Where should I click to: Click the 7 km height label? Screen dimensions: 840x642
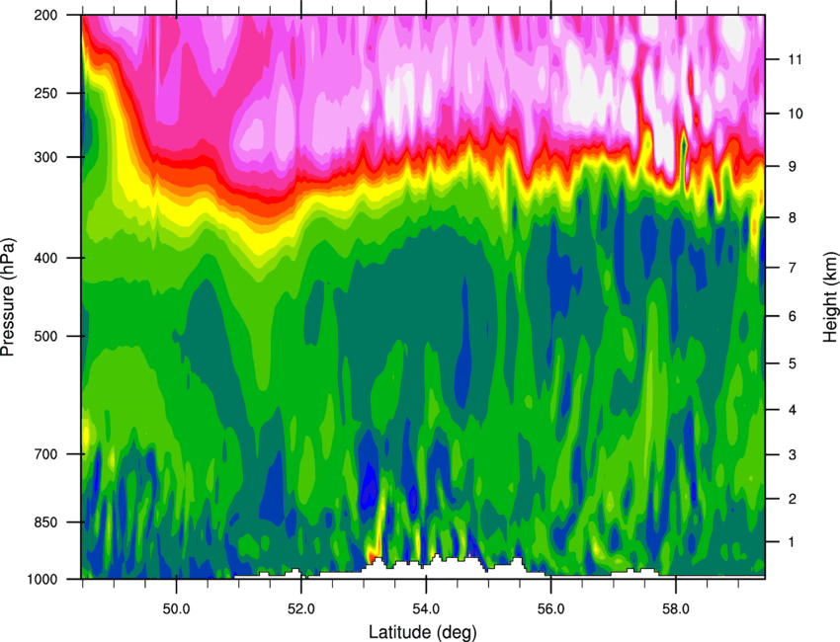coord(793,268)
